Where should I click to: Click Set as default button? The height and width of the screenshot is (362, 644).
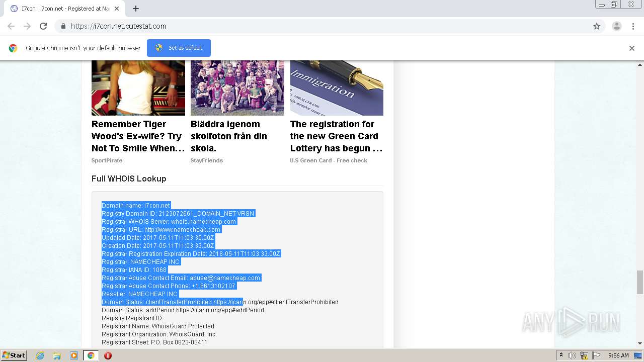pos(179,48)
